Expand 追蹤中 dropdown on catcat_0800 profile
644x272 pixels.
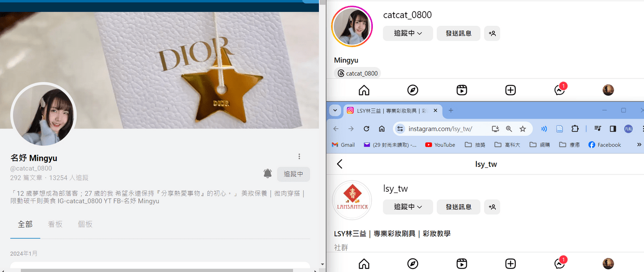pos(408,33)
